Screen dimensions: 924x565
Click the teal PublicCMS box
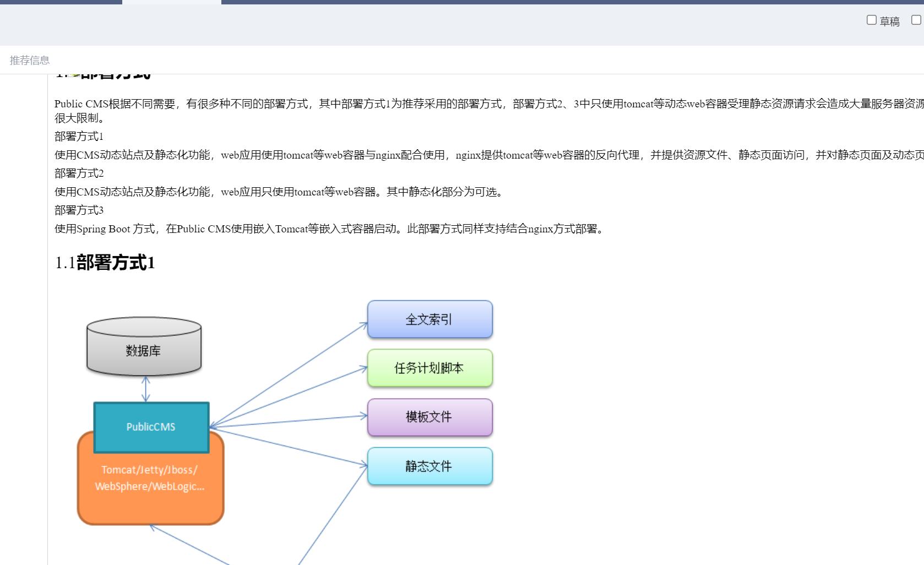coord(151,427)
